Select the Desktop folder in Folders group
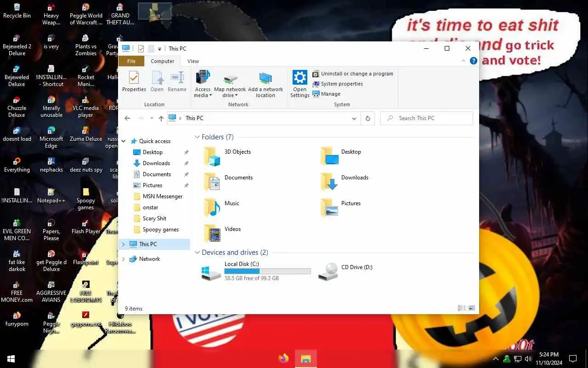This screenshot has height=368, width=588. (341, 156)
